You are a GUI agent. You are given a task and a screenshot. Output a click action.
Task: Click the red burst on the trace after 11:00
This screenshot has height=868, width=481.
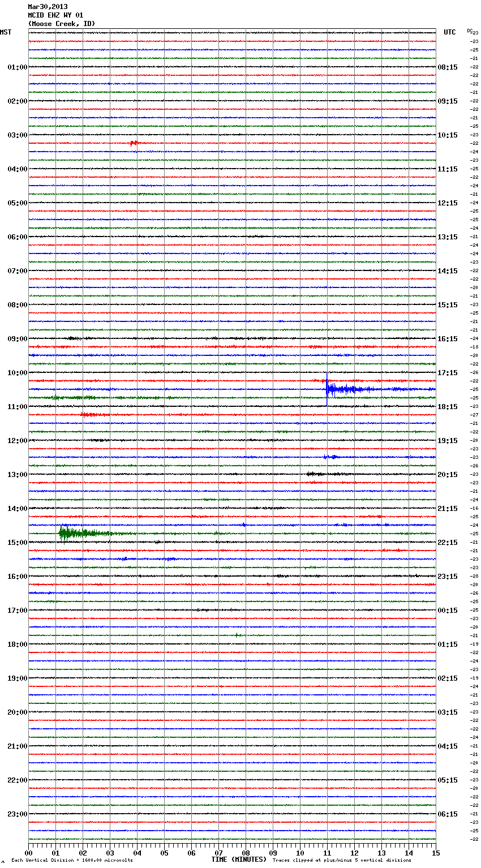(93, 415)
